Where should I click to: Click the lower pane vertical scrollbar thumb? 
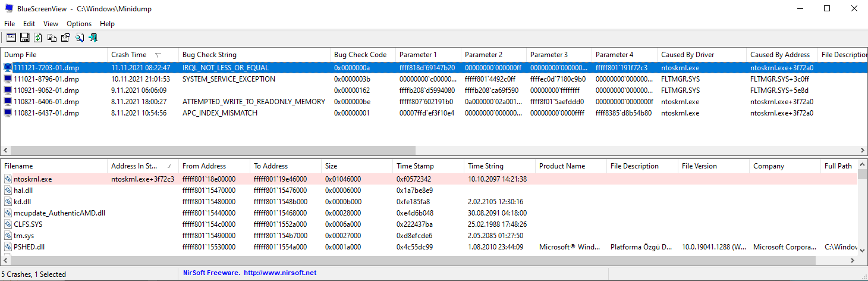point(862,174)
